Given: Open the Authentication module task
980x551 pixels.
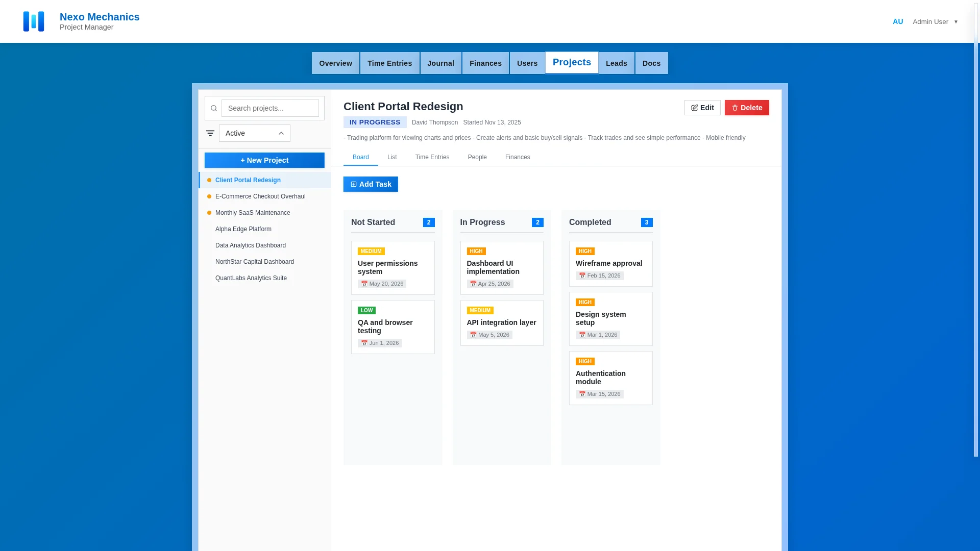Looking at the screenshot, I should click(x=611, y=378).
